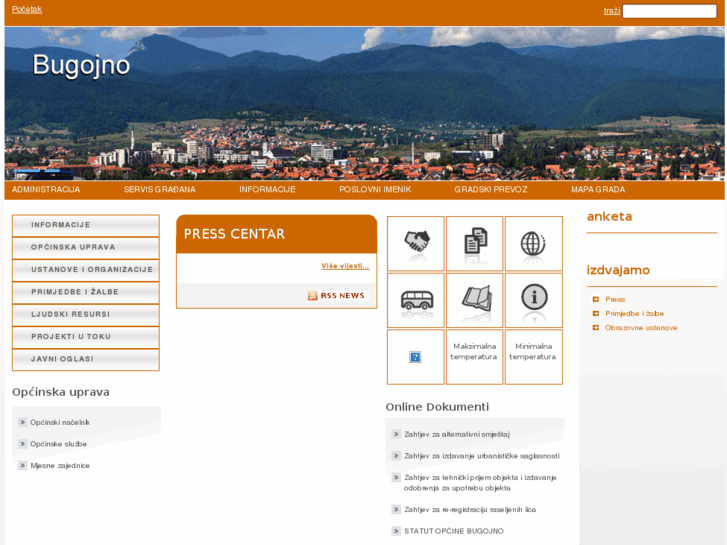Open ADMINISTRACIJA in the orange navigation bar
Screen dimensions: 727x545
46,190
